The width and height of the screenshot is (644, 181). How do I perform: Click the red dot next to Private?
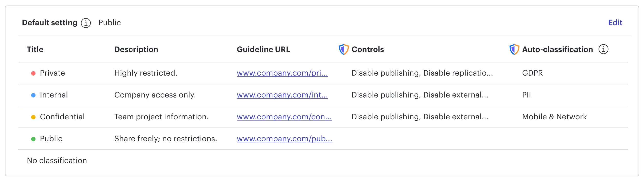point(33,73)
